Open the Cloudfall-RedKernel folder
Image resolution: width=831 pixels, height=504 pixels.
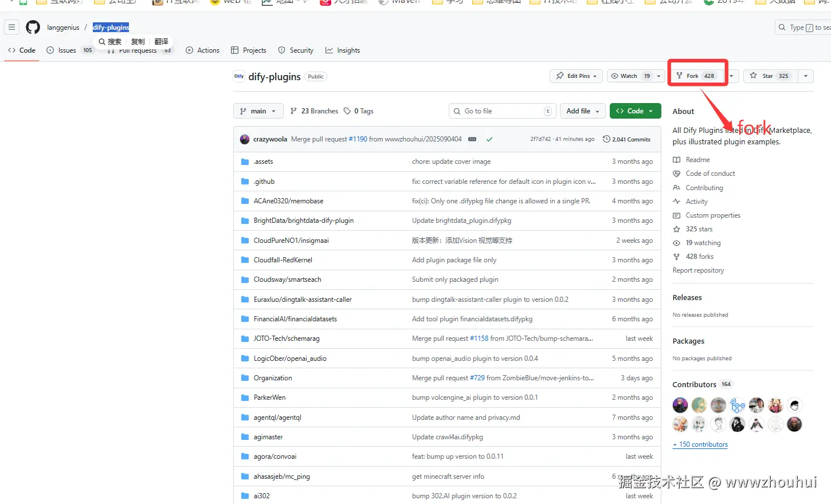click(x=283, y=260)
